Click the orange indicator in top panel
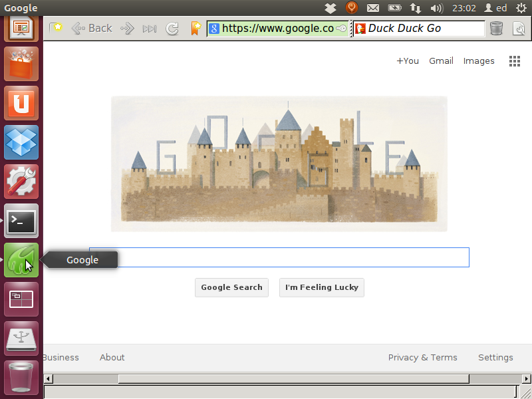Screen dimensions: 532x399 352,7
